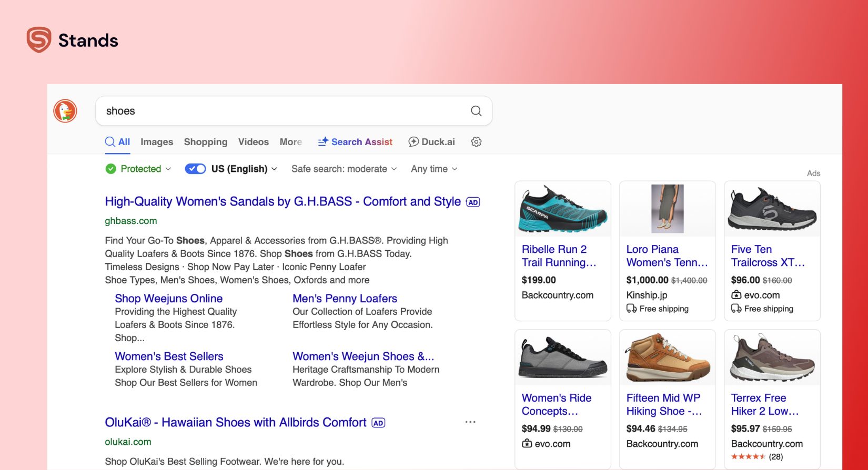
Task: Click the Free shipping text under Five Ten
Action: tap(769, 309)
